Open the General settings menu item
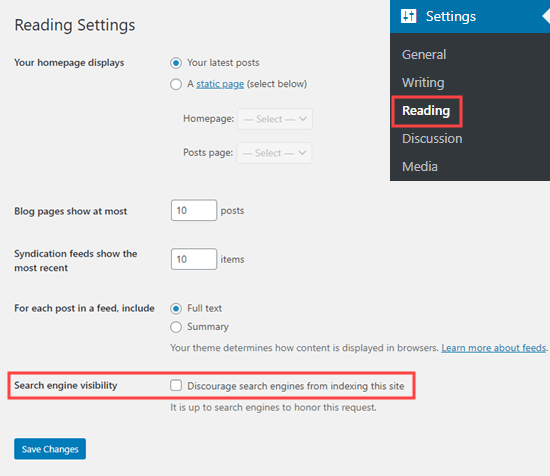 pos(424,55)
